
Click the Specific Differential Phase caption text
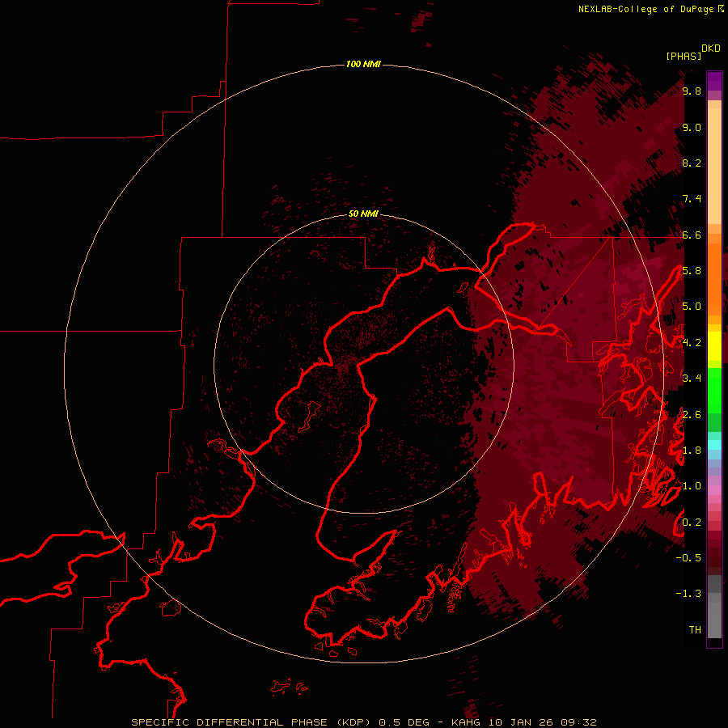pos(364,722)
